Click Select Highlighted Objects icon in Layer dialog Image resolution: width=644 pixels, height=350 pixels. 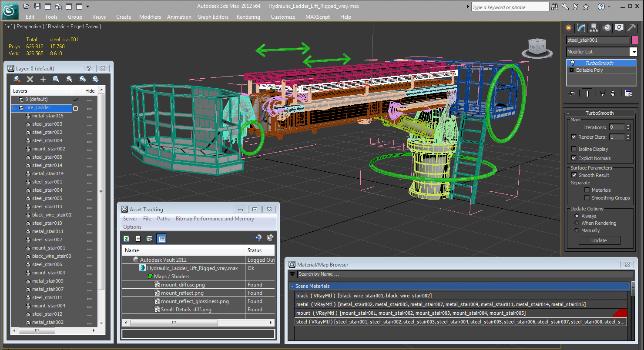click(x=56, y=79)
